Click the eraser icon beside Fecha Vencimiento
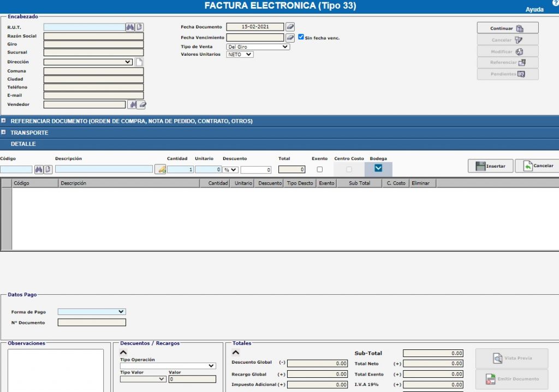The width and height of the screenshot is (559, 392). [290, 38]
